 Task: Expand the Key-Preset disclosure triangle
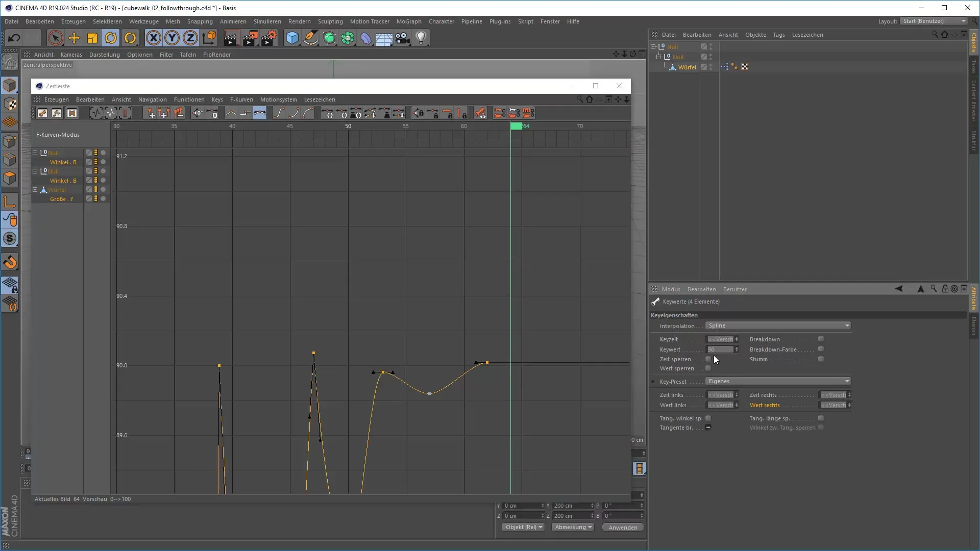653,381
